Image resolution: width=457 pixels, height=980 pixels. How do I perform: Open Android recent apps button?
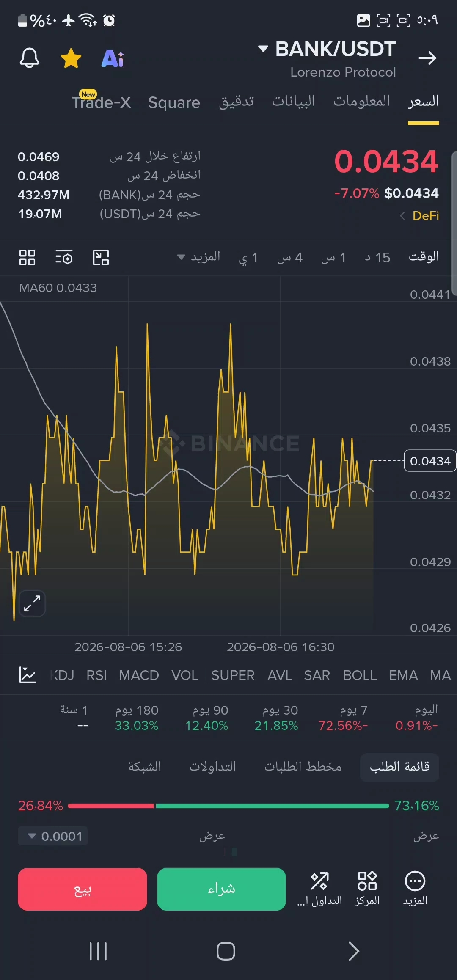click(x=98, y=951)
